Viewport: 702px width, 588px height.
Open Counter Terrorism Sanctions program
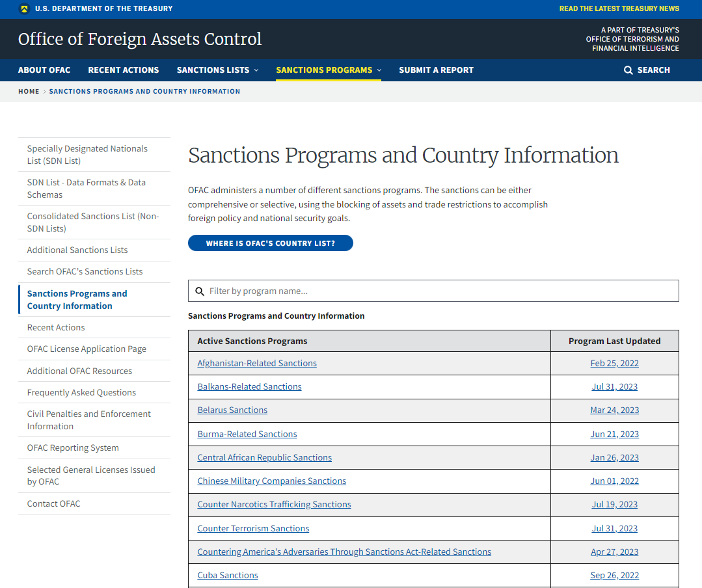253,529
